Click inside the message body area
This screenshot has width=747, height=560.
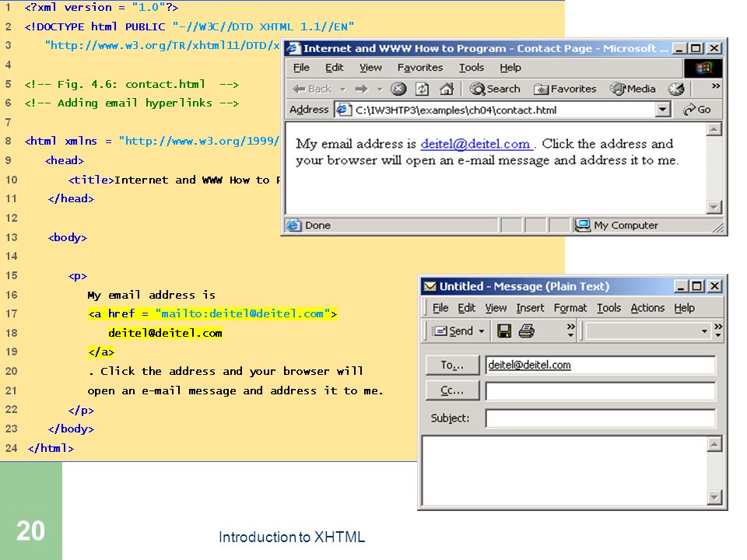[x=564, y=471]
